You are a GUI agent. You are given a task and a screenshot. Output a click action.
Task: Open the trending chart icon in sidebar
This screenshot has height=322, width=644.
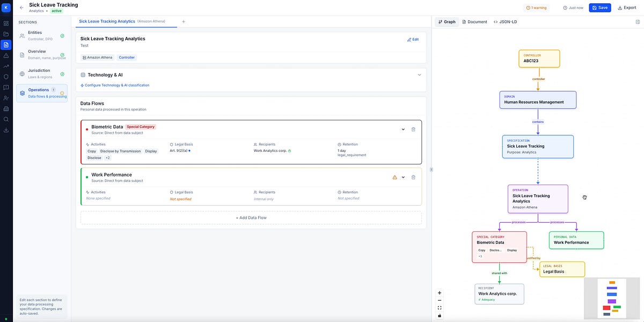6,66
